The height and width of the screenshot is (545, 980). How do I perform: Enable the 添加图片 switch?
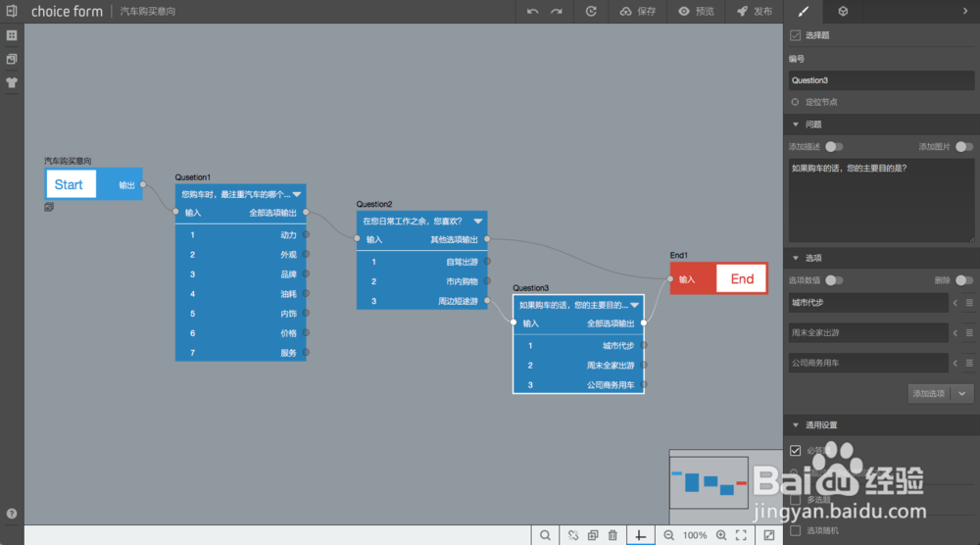[x=963, y=147]
